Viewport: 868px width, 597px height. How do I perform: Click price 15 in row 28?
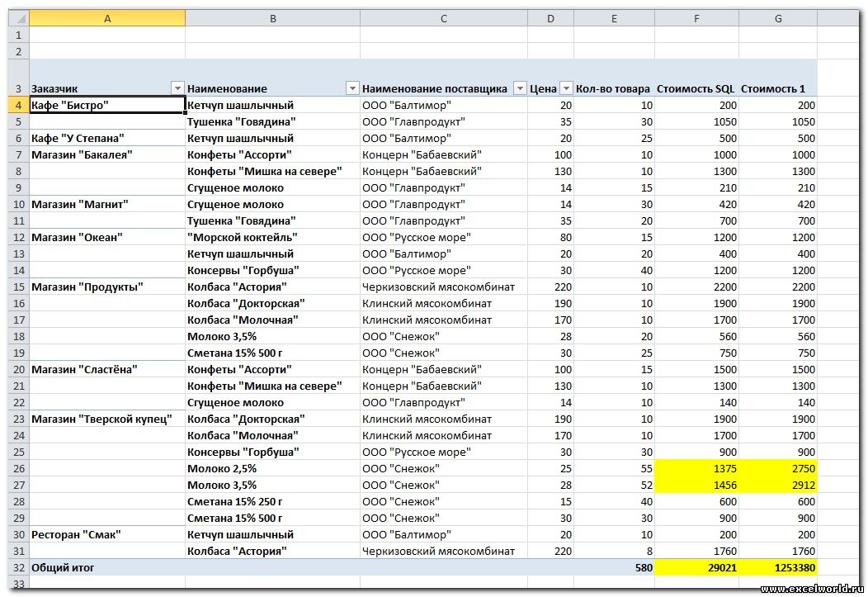(x=550, y=501)
